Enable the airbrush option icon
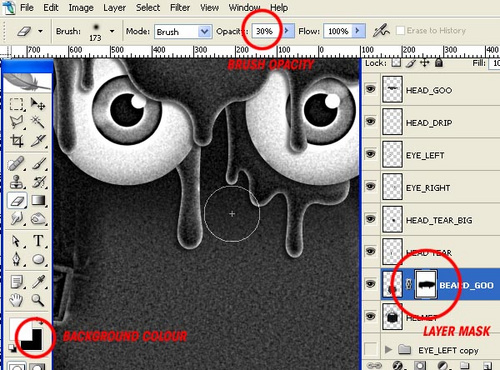 [381, 31]
